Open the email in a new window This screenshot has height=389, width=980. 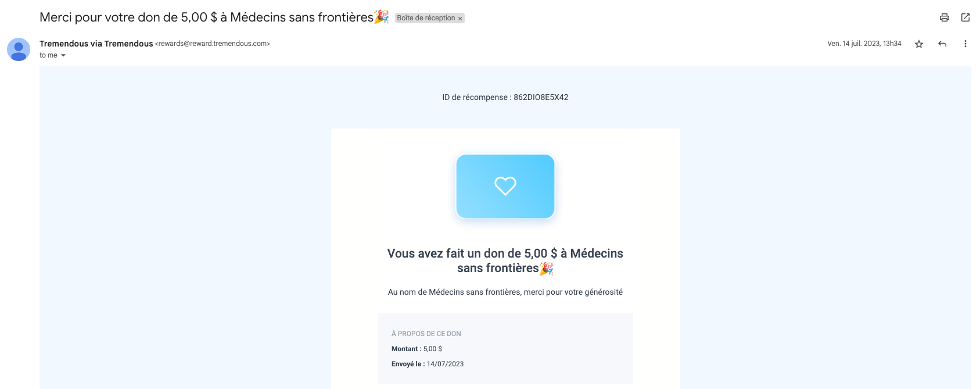click(965, 17)
